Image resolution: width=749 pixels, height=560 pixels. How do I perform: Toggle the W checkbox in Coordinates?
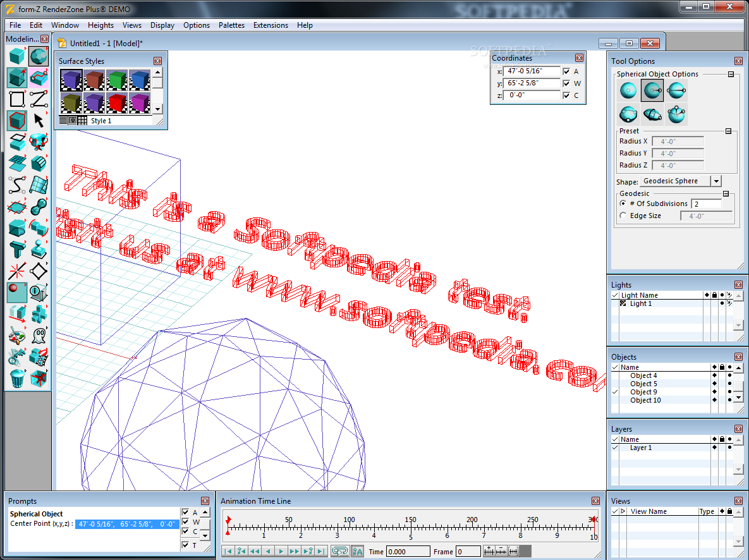click(x=566, y=83)
